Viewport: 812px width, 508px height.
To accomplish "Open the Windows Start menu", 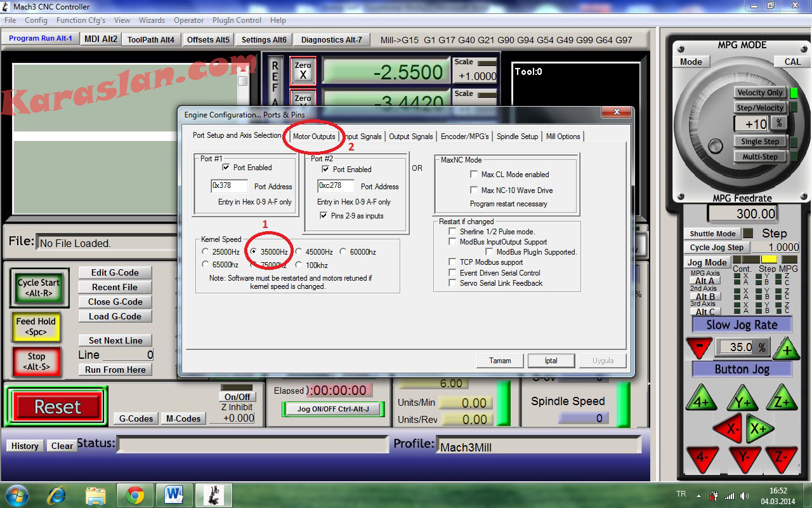I will [17, 495].
